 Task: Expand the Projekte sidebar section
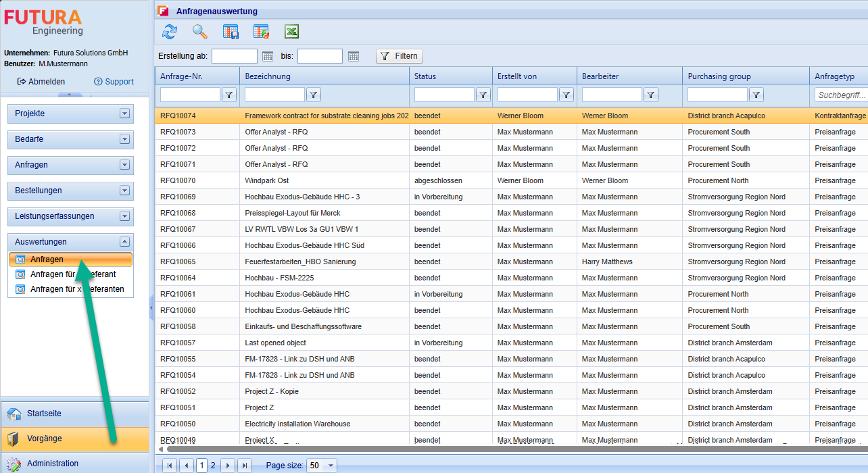coord(124,114)
